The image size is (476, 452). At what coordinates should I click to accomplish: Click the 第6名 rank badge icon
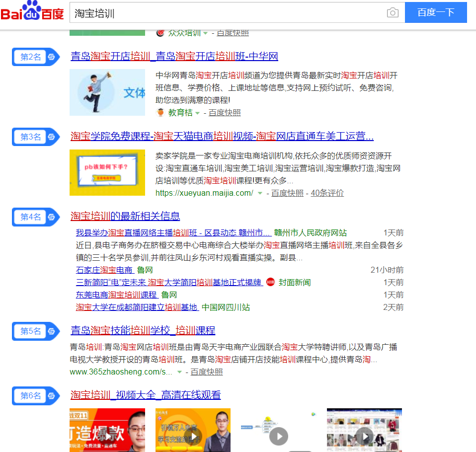(35, 396)
